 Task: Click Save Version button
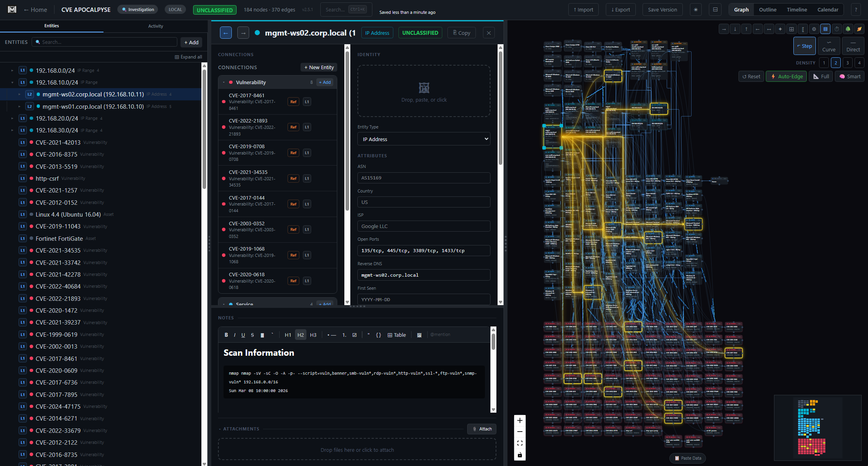[662, 9]
